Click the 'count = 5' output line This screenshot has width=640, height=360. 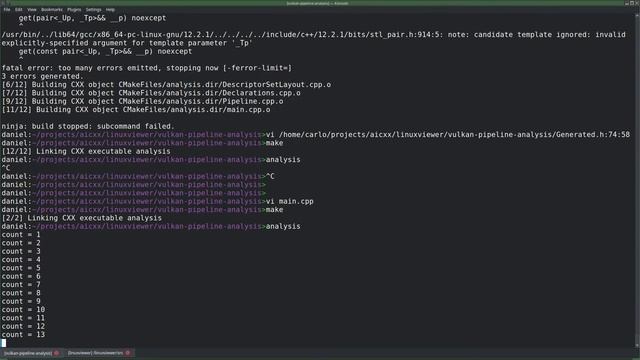coord(21,268)
